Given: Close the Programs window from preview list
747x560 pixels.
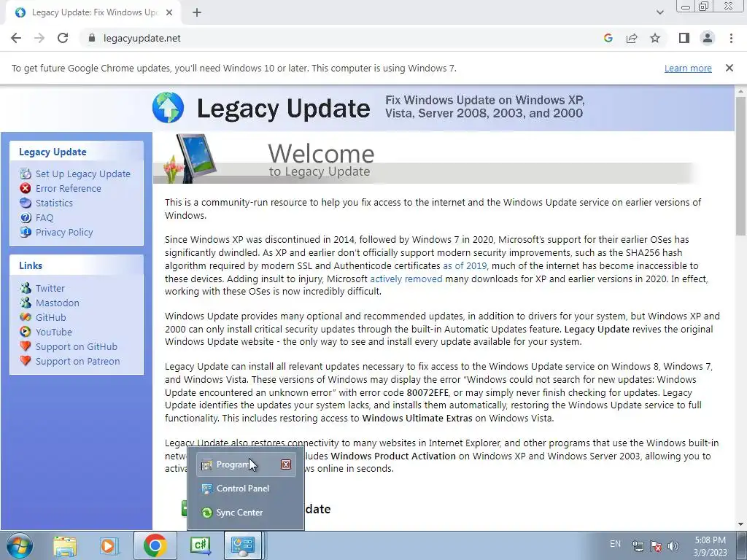Looking at the screenshot, I should [285, 464].
